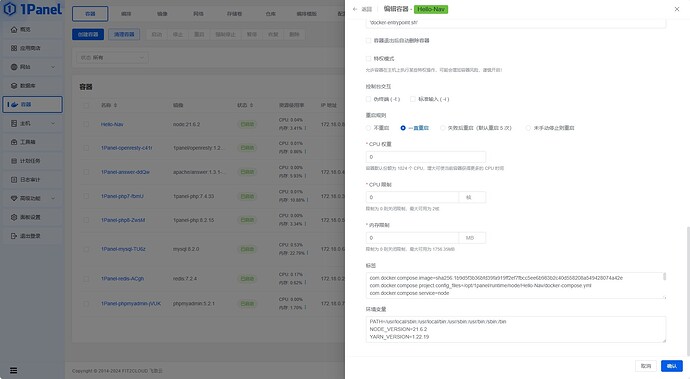
Task: Click the back arrow in the edit container header
Action: (x=355, y=9)
